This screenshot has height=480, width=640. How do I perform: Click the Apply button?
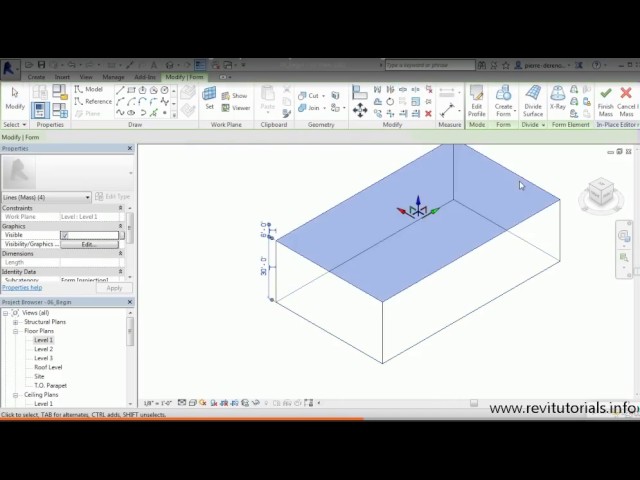[114, 288]
